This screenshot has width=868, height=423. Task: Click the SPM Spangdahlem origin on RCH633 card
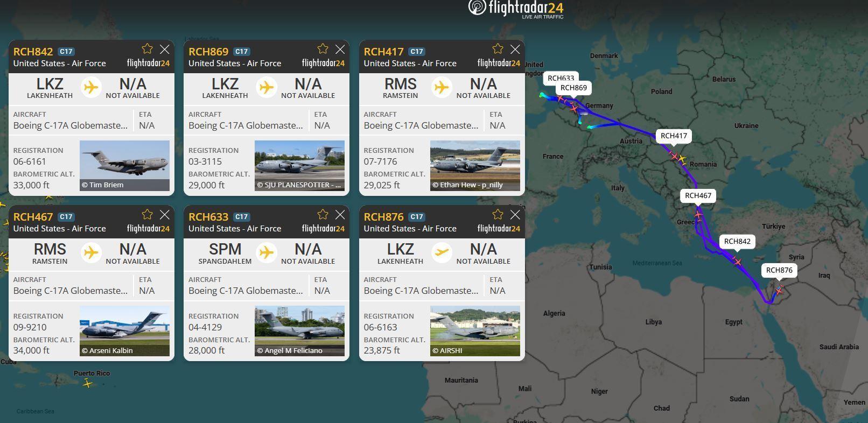pos(225,253)
